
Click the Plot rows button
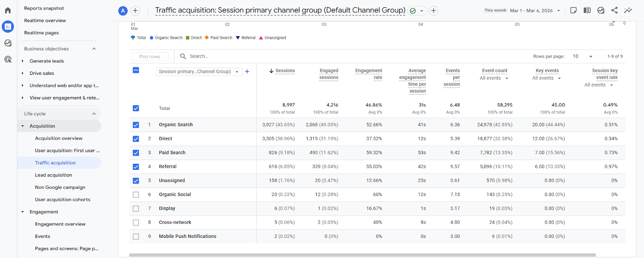click(x=150, y=57)
